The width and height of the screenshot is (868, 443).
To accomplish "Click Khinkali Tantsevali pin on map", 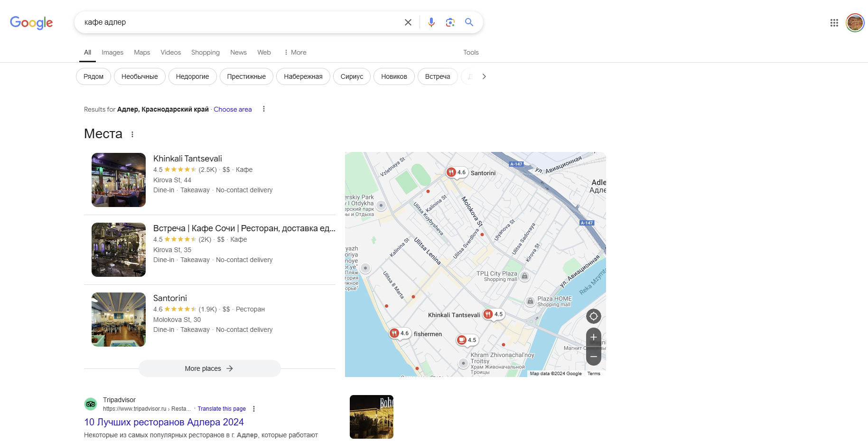I will 488,314.
